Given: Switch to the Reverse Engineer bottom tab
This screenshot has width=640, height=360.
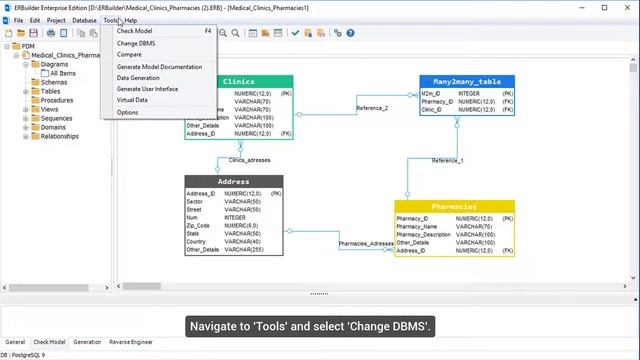Looking at the screenshot, I should coord(131,342).
